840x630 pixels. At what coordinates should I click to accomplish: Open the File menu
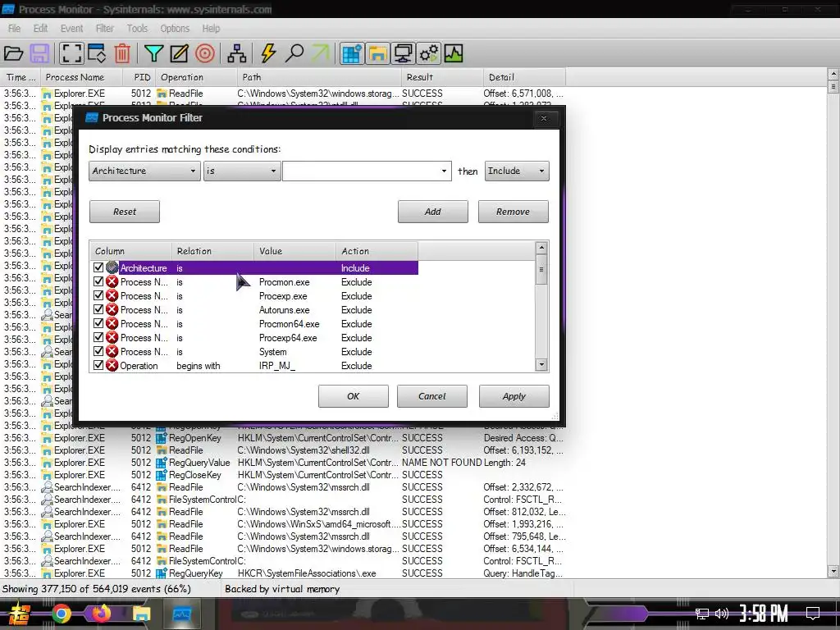pos(15,29)
